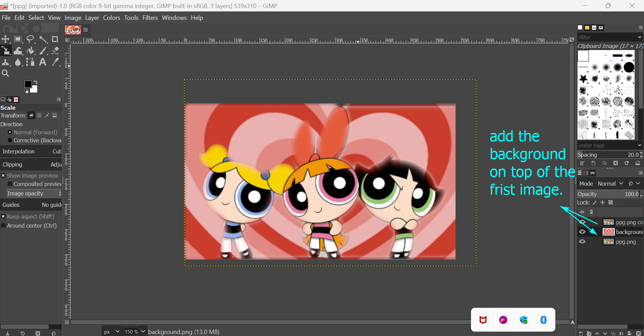Add a mask to the layer
644x336 pixels.
[629, 333]
